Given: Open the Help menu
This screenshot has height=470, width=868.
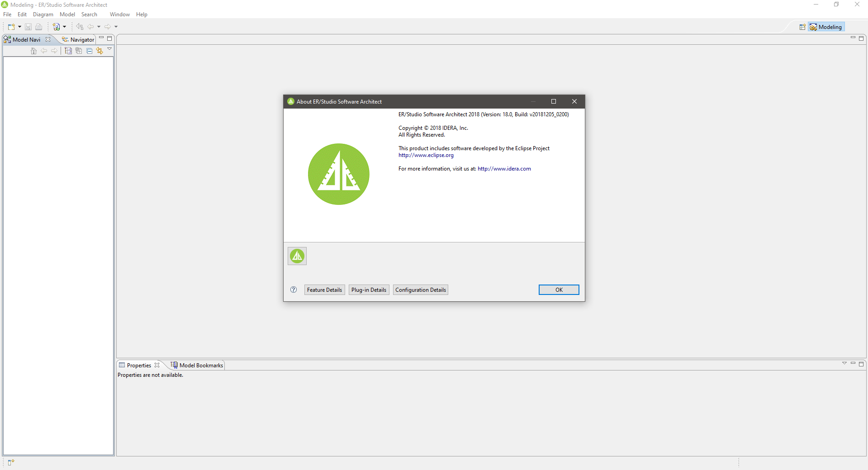Looking at the screenshot, I should [x=142, y=14].
